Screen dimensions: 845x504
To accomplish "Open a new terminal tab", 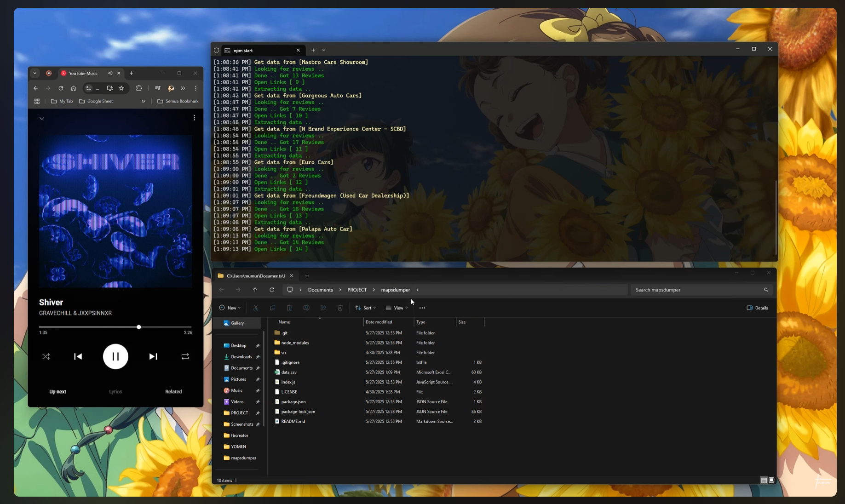I will pos(313,50).
